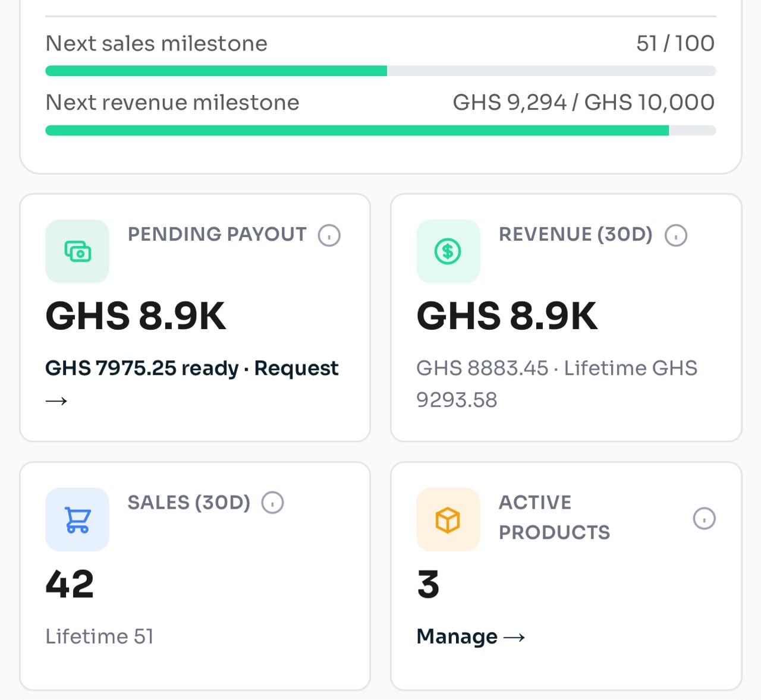Click the 'Next sales milestone' label
Image resolution: width=761 pixels, height=700 pixels.
156,43
